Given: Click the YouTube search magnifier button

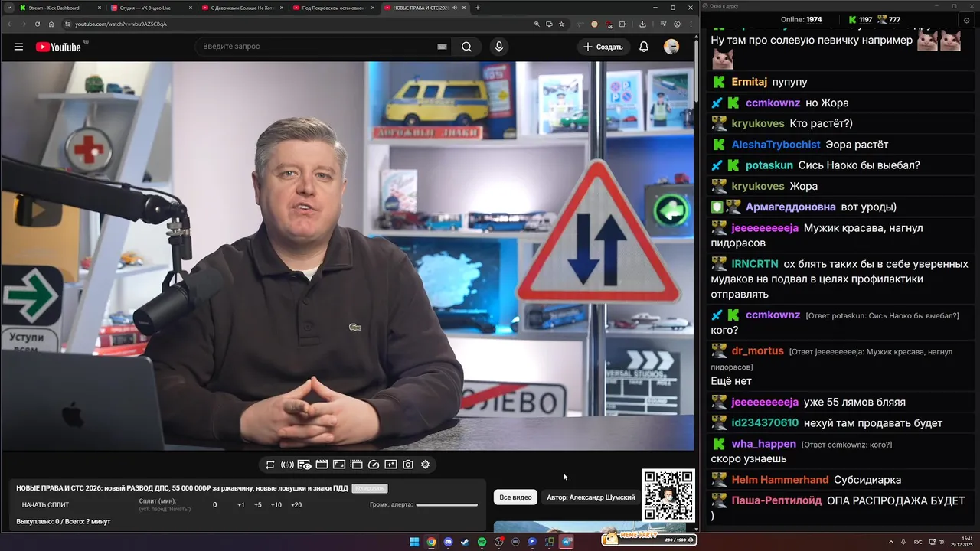Looking at the screenshot, I should click(x=466, y=47).
